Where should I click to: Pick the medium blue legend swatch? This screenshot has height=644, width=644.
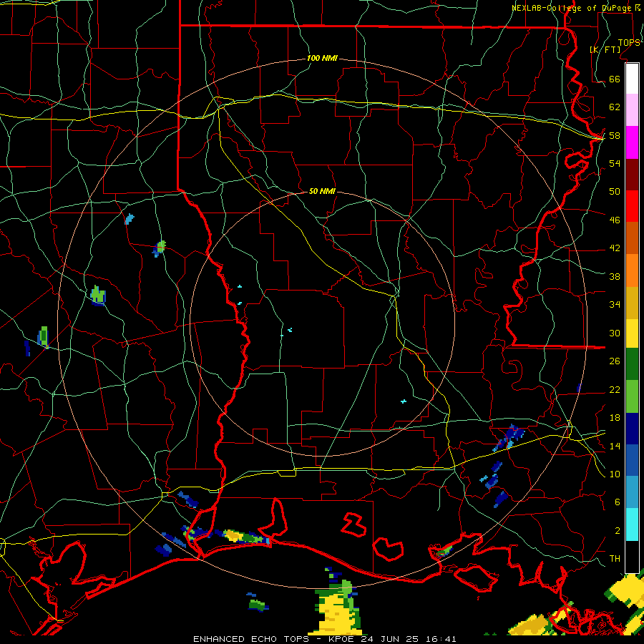[x=632, y=460]
